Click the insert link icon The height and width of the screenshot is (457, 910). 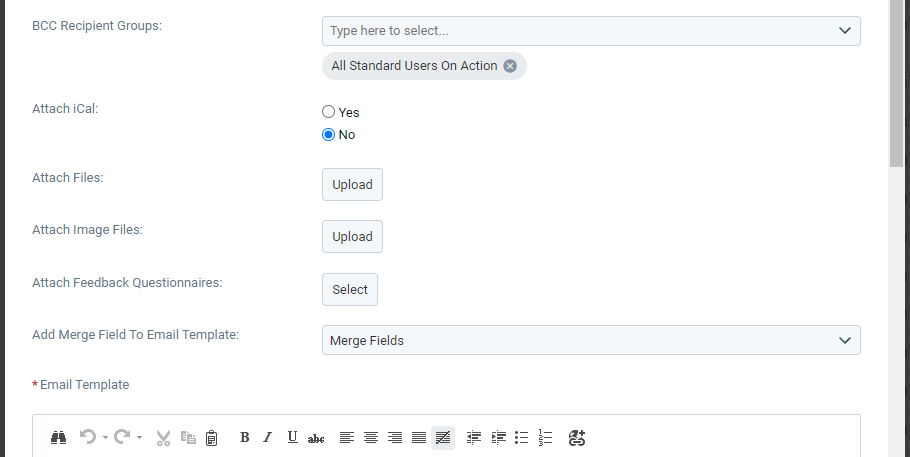pyautogui.click(x=577, y=438)
